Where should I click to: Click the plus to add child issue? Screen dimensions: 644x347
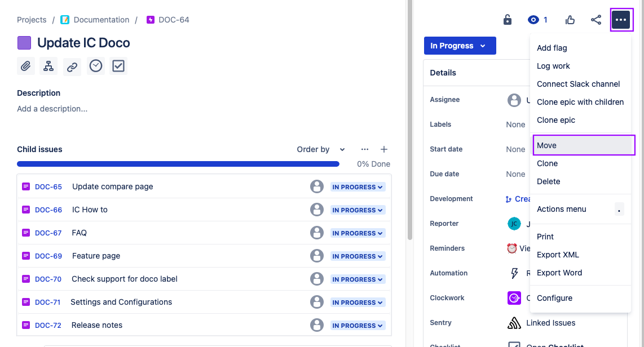click(384, 149)
